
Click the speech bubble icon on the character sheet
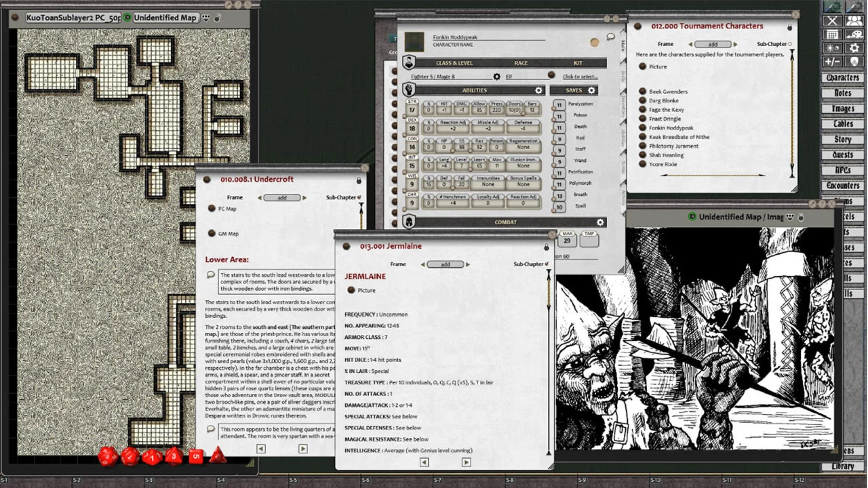click(x=610, y=37)
